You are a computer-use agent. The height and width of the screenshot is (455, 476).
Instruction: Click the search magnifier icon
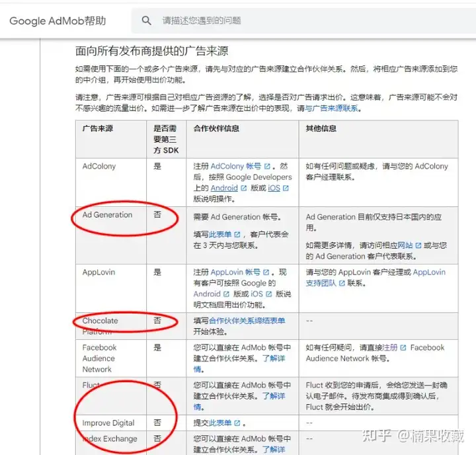[x=146, y=21]
